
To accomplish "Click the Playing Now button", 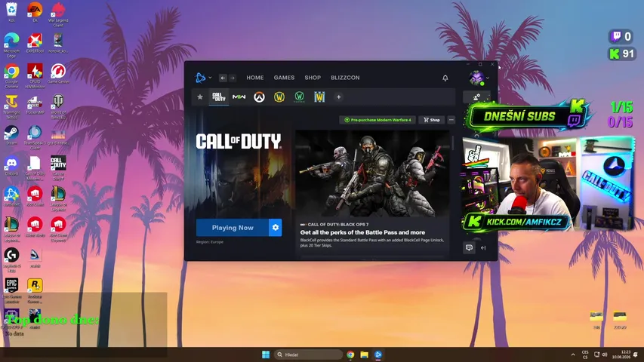I will 233,227.
